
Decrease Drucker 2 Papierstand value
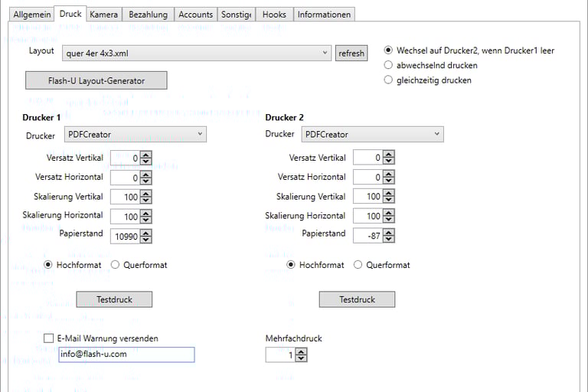tap(389, 240)
